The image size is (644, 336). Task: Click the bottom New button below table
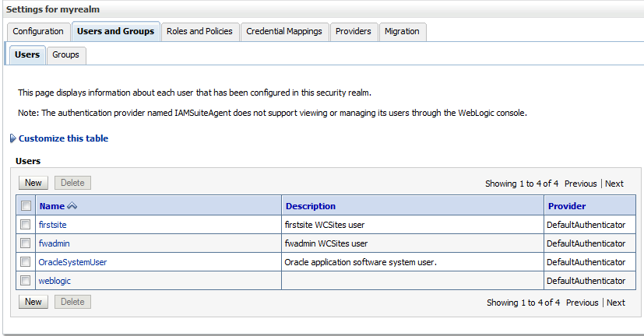[x=33, y=302]
